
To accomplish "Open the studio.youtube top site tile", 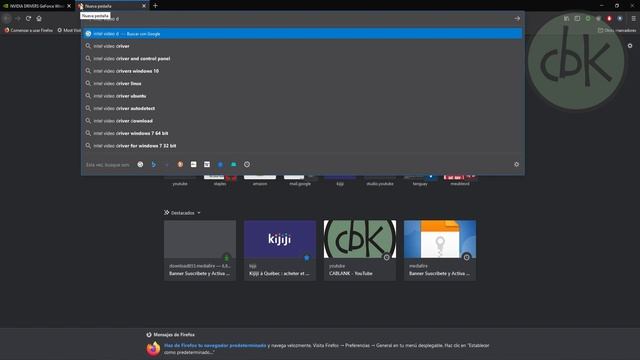I will tap(380, 181).
